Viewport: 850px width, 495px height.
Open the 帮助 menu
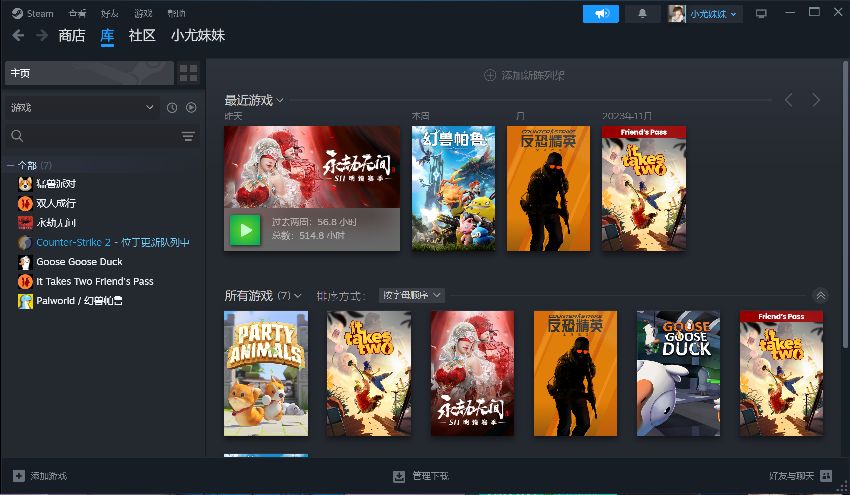coord(176,14)
